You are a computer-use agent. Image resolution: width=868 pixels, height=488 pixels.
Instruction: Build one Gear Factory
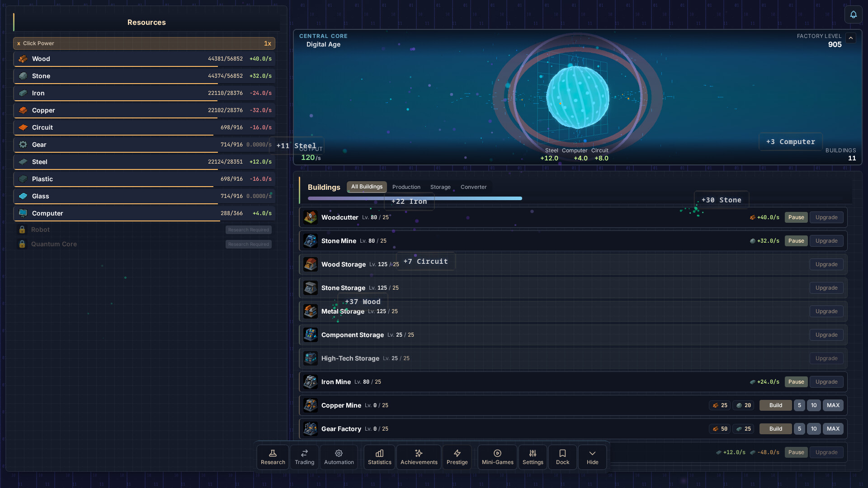(x=776, y=429)
